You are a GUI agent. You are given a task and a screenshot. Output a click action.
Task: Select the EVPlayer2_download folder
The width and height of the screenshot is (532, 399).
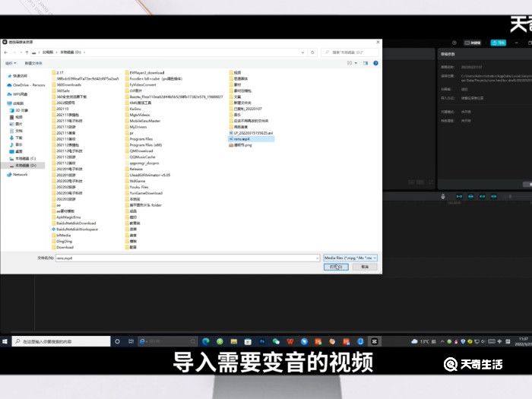144,73
